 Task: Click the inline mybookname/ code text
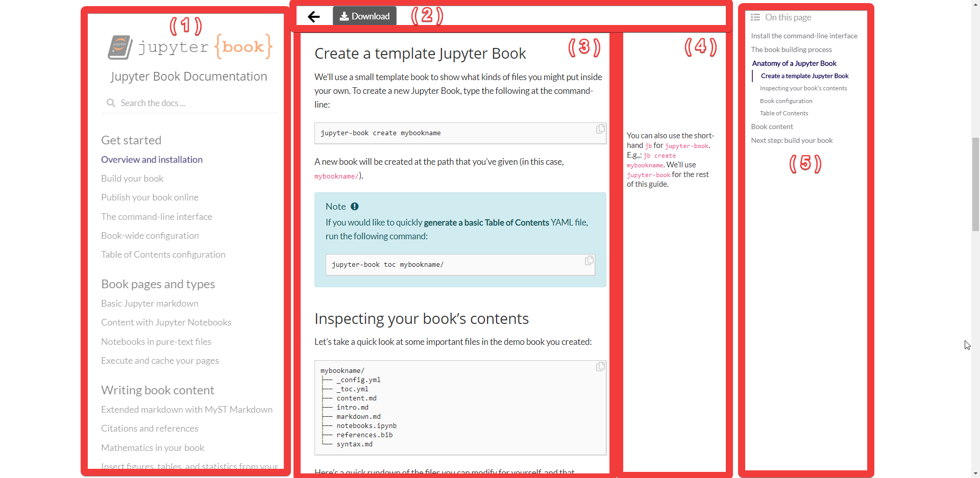click(x=336, y=177)
